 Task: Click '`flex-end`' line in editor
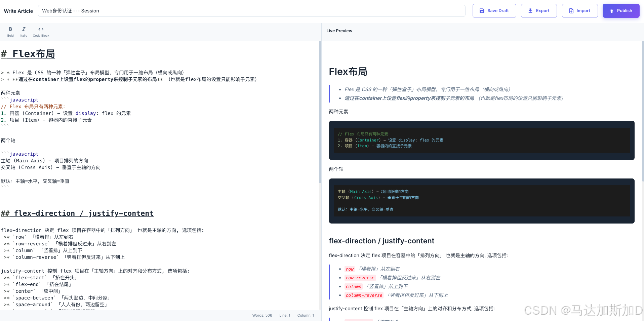(38, 284)
